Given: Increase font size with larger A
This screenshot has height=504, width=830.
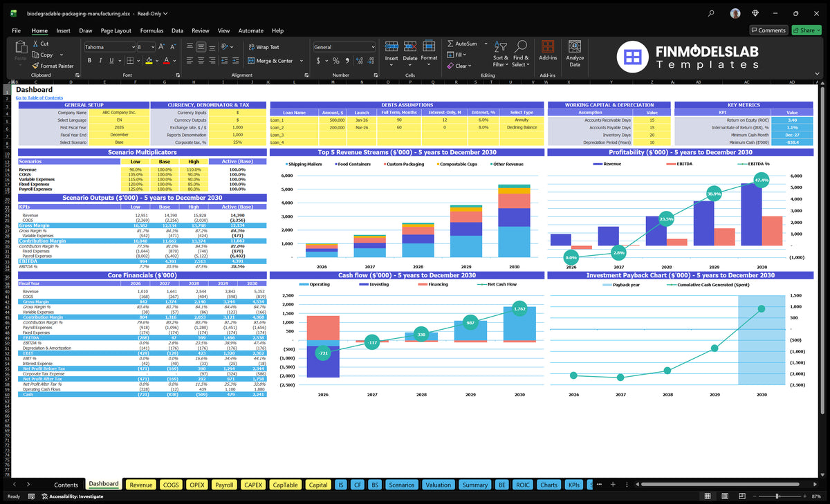Looking at the screenshot, I should pos(163,47).
